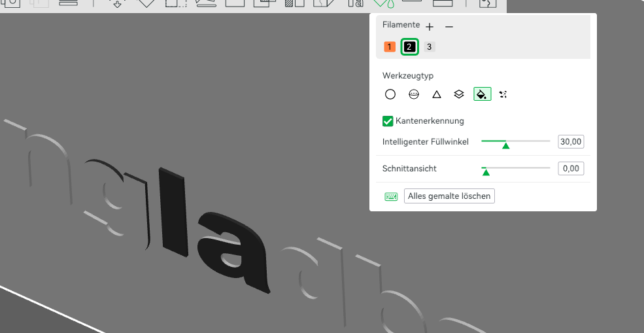The width and height of the screenshot is (644, 333).
Task: Click the Schnittansicht label
Action: pos(409,168)
